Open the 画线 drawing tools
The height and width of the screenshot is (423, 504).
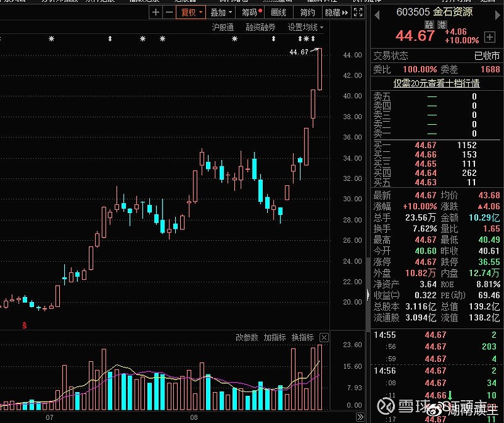(x=278, y=13)
